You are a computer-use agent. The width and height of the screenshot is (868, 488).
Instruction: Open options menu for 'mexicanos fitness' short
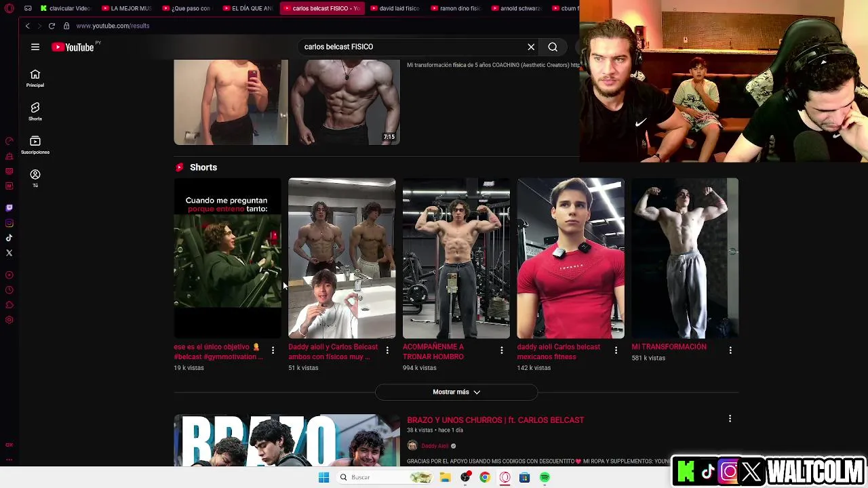pyautogui.click(x=616, y=350)
